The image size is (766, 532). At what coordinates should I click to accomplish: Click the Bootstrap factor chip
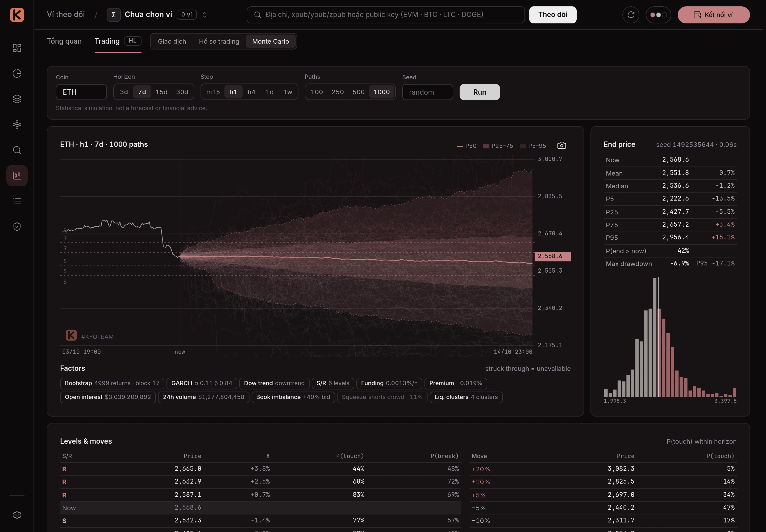tap(112, 383)
